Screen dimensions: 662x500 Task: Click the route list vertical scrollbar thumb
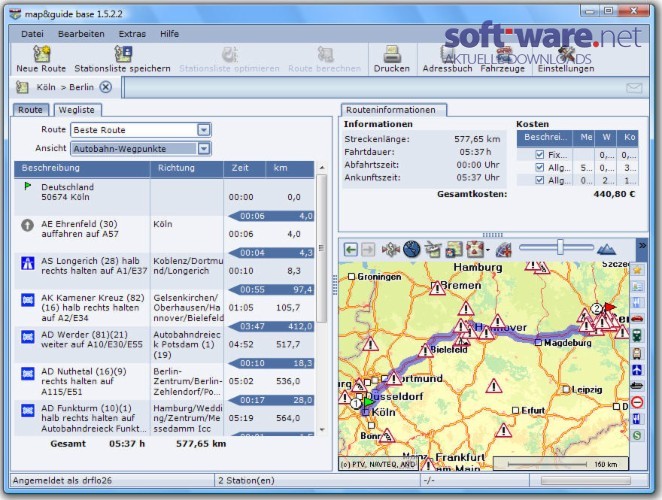pyautogui.click(x=321, y=248)
